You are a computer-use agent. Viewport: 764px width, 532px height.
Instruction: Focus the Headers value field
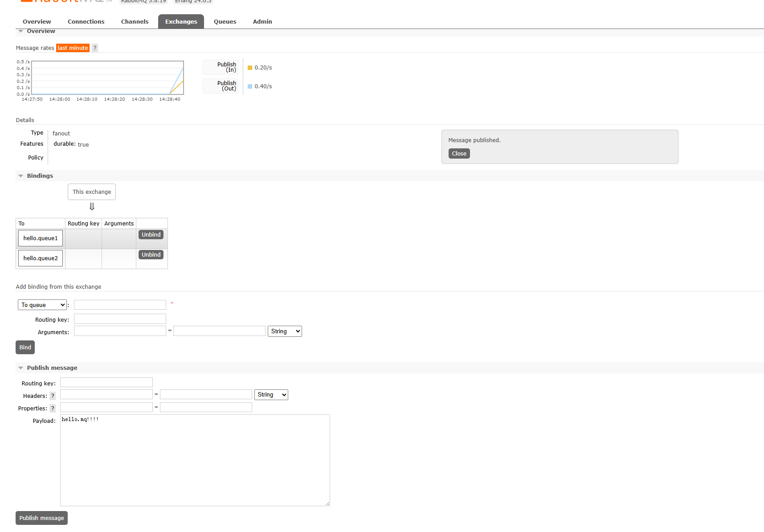point(206,394)
